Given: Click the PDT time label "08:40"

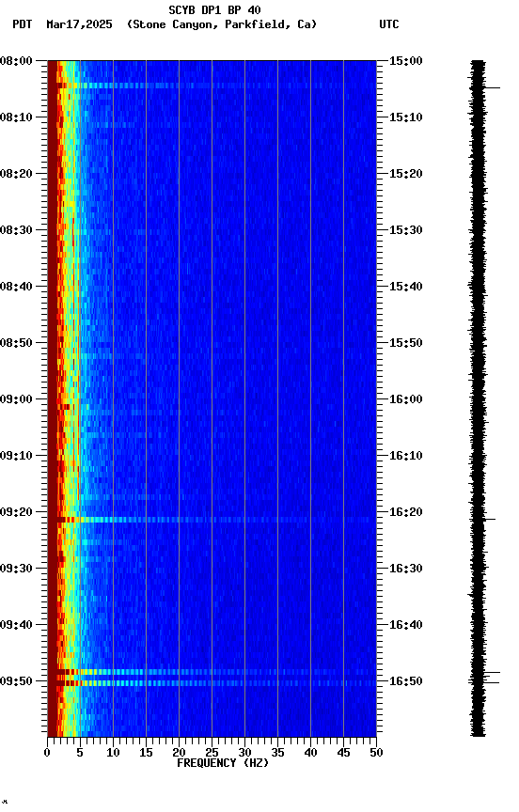Looking at the screenshot, I should click(16, 287).
